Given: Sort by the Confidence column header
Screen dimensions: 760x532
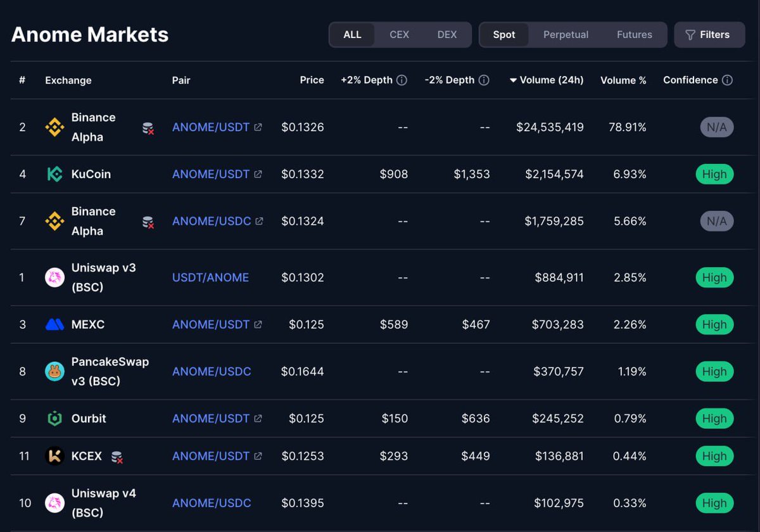Looking at the screenshot, I should [x=690, y=80].
